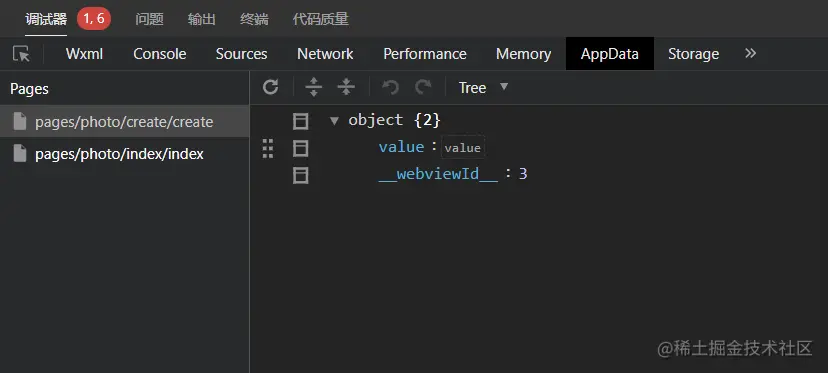Show more devtools tabs via chevrons
The height and width of the screenshot is (373, 828).
pos(750,53)
